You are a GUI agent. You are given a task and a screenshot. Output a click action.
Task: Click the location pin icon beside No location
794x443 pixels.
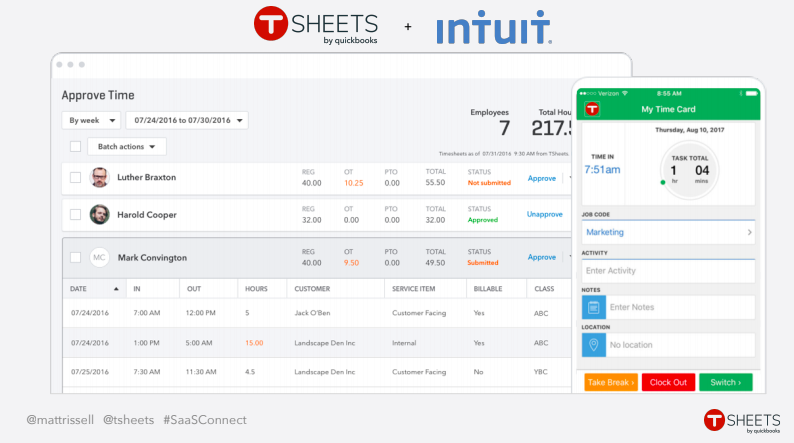(593, 345)
